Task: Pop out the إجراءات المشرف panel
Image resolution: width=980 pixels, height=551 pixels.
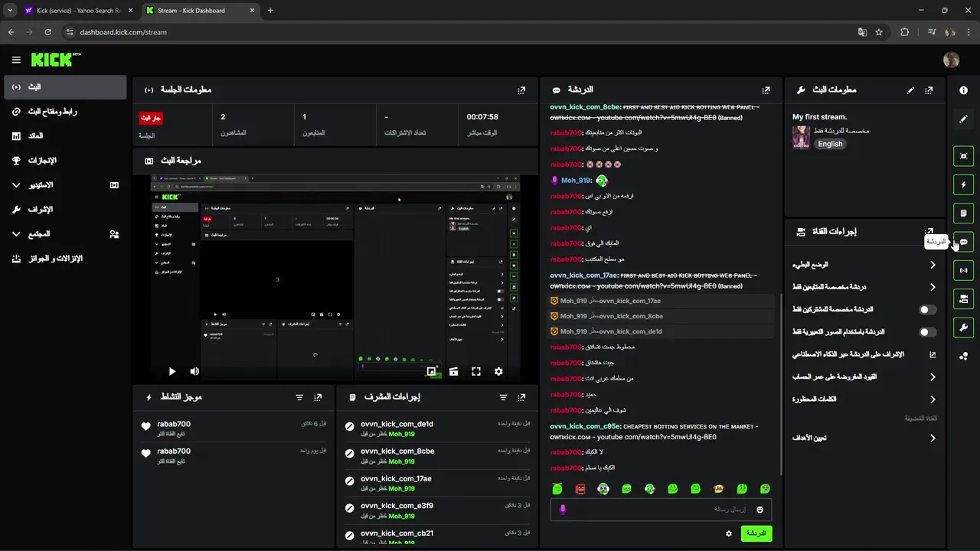Action: (x=521, y=397)
